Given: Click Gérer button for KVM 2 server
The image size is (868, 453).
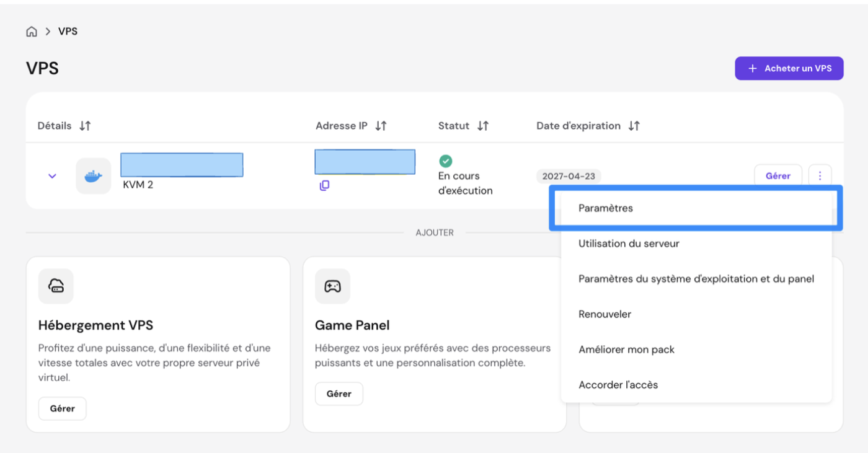Looking at the screenshot, I should [x=778, y=176].
